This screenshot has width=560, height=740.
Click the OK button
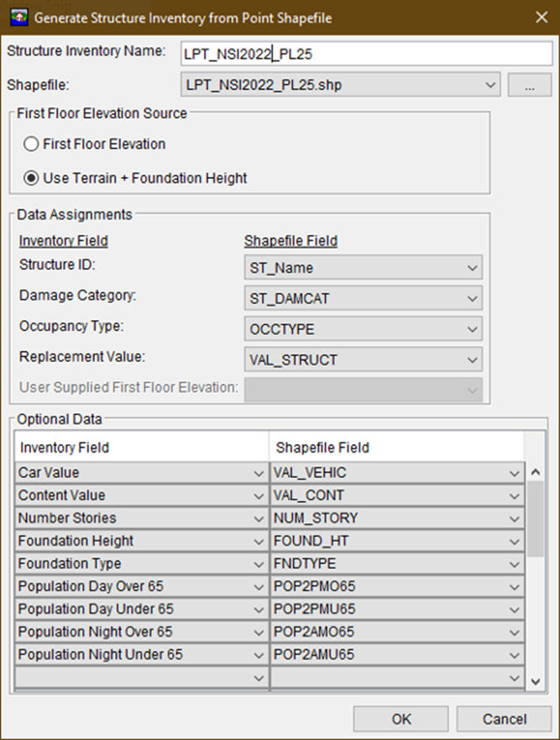coord(400,719)
